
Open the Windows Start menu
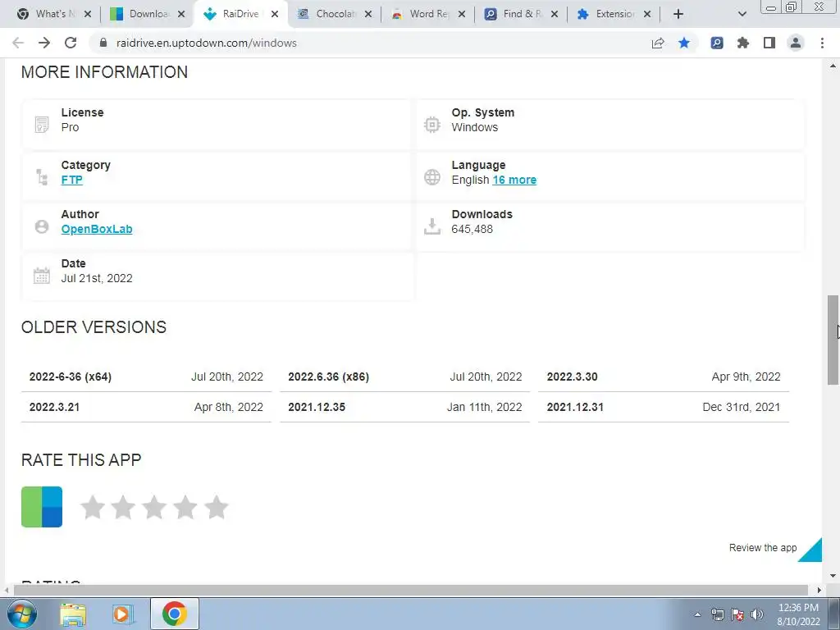click(21, 614)
